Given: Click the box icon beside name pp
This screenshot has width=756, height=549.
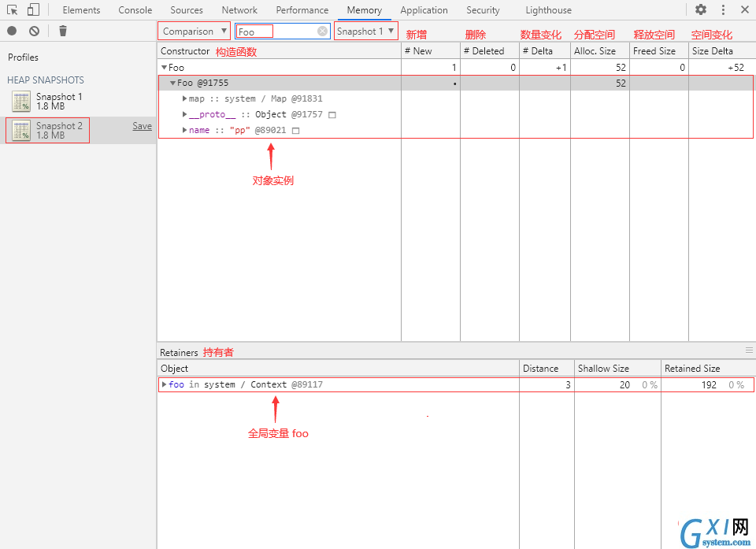Looking at the screenshot, I should [x=295, y=131].
